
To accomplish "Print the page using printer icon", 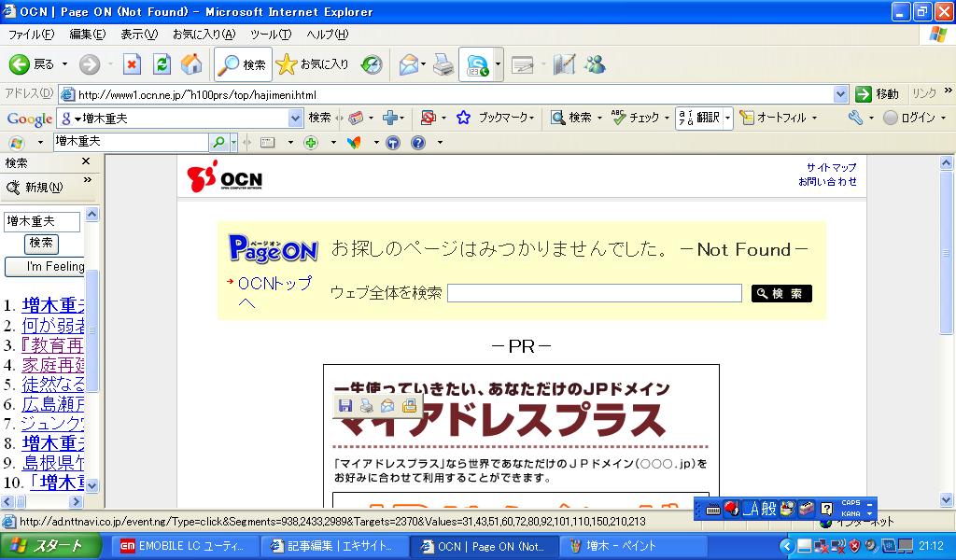I will [443, 64].
